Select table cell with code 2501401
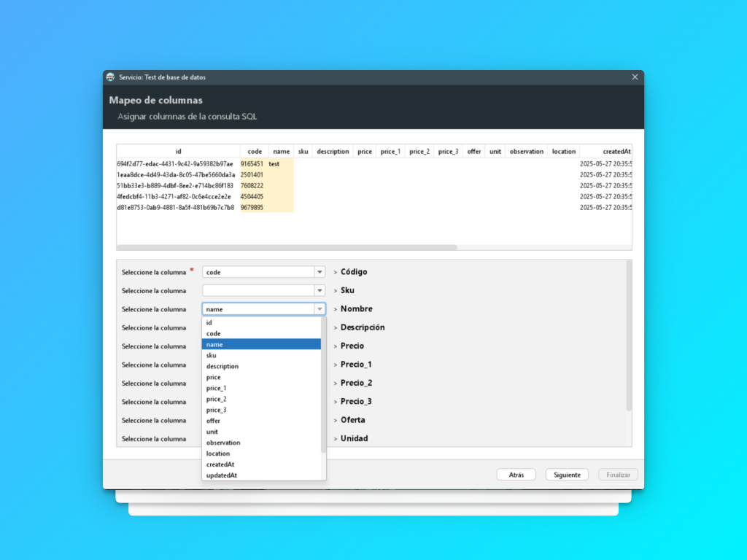Screen dimensions: 747x560 [x=255, y=175]
